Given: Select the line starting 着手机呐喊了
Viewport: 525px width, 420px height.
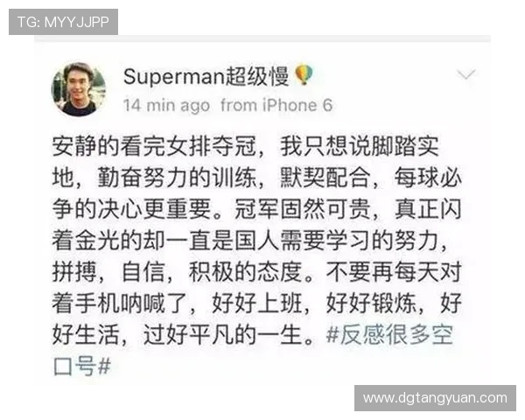Looking at the screenshot, I should tap(257, 303).
